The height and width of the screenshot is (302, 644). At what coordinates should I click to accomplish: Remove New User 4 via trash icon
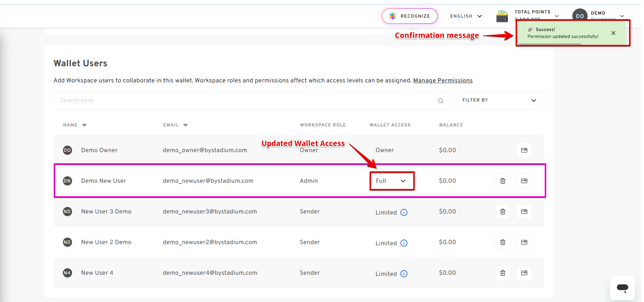[x=503, y=273]
